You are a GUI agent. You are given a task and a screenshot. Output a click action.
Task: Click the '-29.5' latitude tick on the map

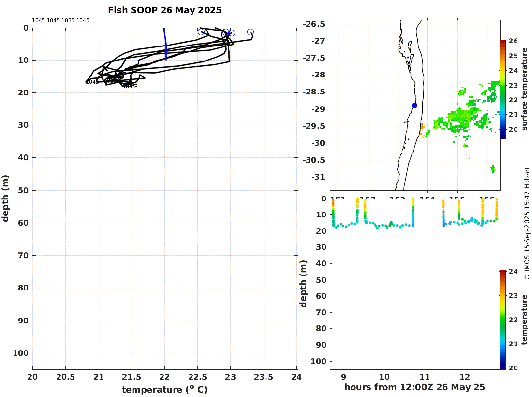tap(314, 126)
